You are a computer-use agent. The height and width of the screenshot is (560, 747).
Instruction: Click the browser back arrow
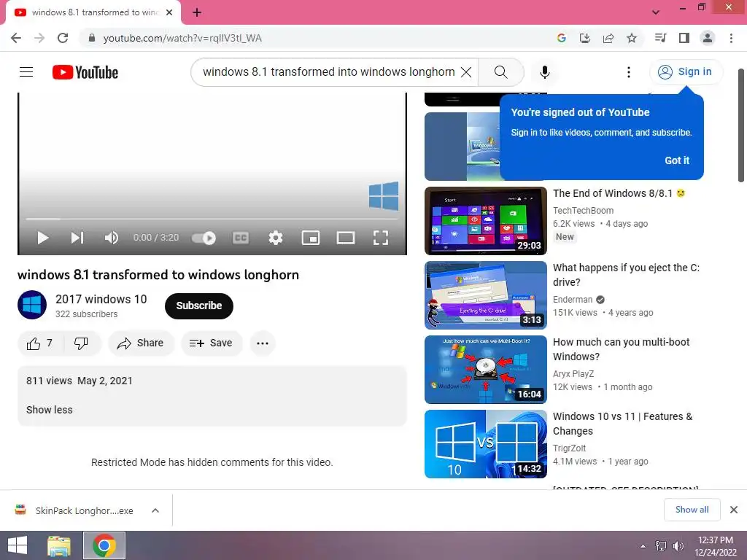16,38
